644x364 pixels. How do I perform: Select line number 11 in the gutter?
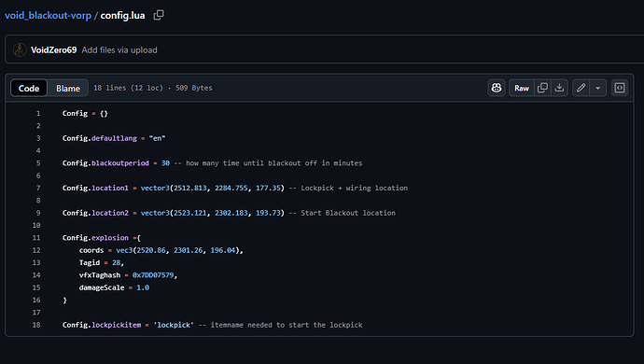point(36,238)
